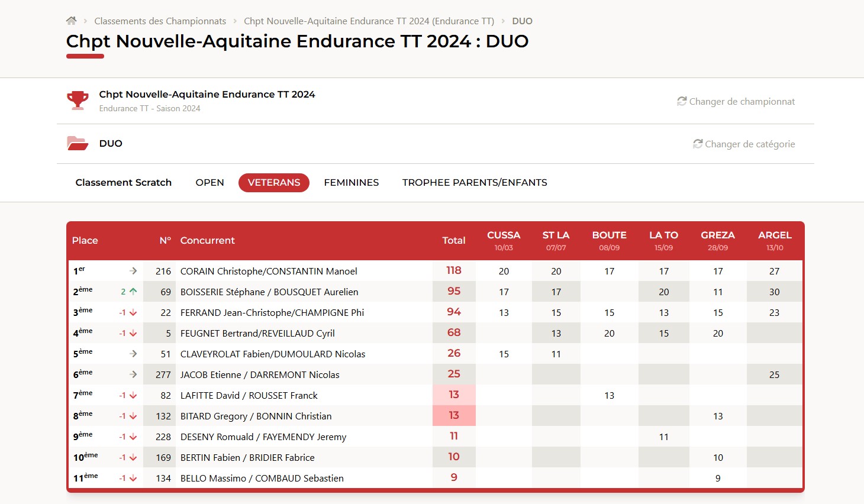The width and height of the screenshot is (864, 504).
Task: Click the grey right arrow for JACOB Etienne
Action: (x=133, y=374)
